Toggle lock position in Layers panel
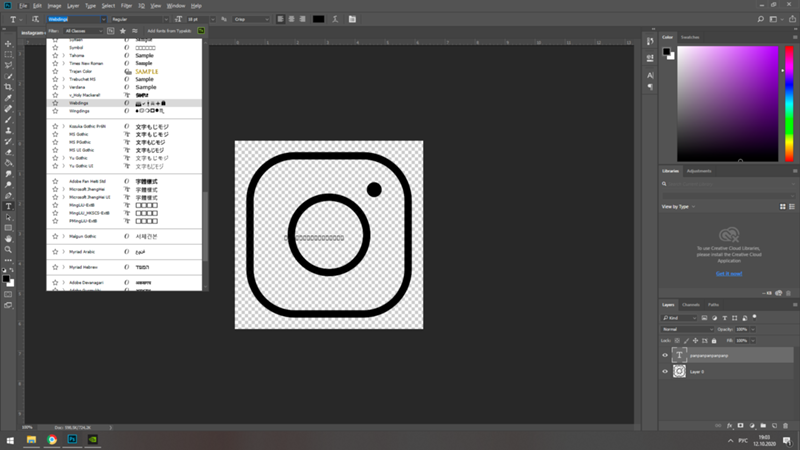 (x=695, y=341)
